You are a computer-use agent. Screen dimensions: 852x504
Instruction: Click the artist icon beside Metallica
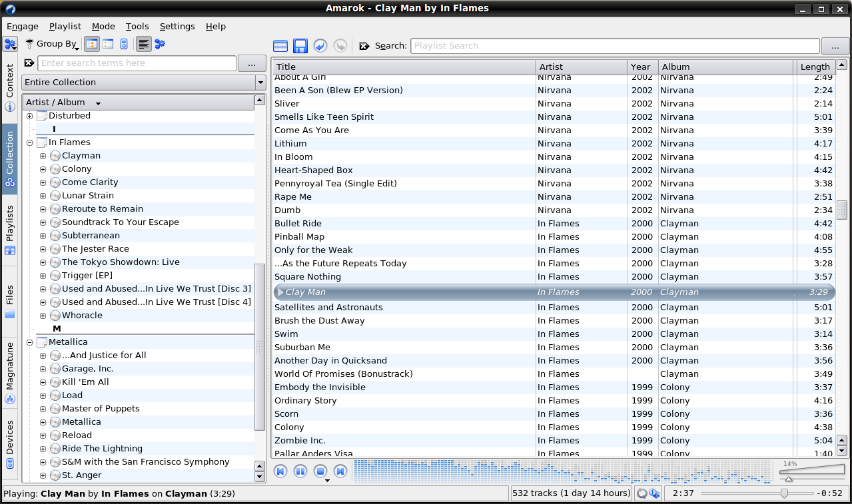click(42, 342)
